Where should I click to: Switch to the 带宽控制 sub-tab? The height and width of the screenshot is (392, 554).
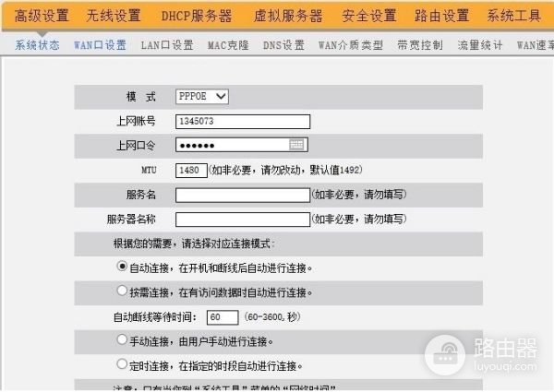(x=420, y=45)
